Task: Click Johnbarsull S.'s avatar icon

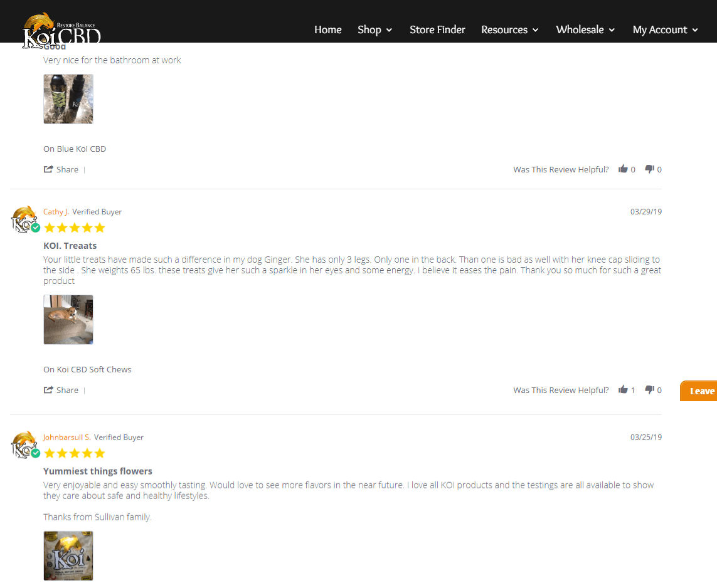Action: coord(24,444)
